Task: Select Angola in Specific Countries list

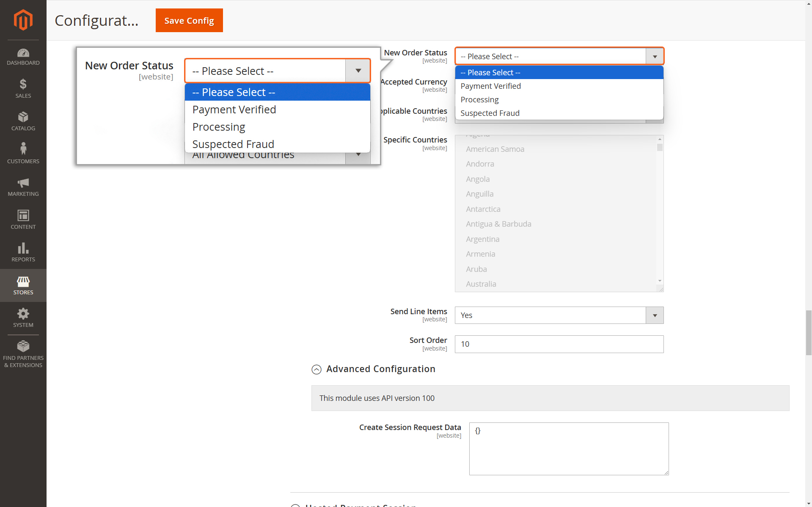Action: tap(478, 179)
